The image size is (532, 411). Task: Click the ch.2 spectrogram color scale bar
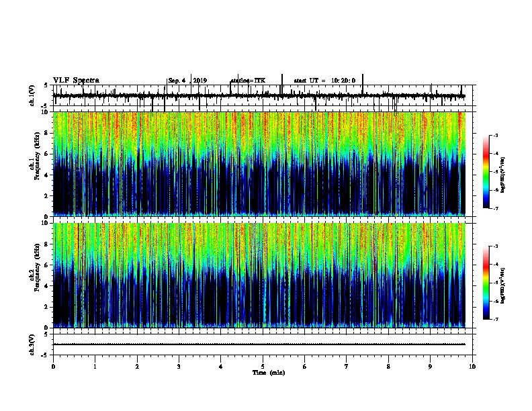(x=486, y=283)
